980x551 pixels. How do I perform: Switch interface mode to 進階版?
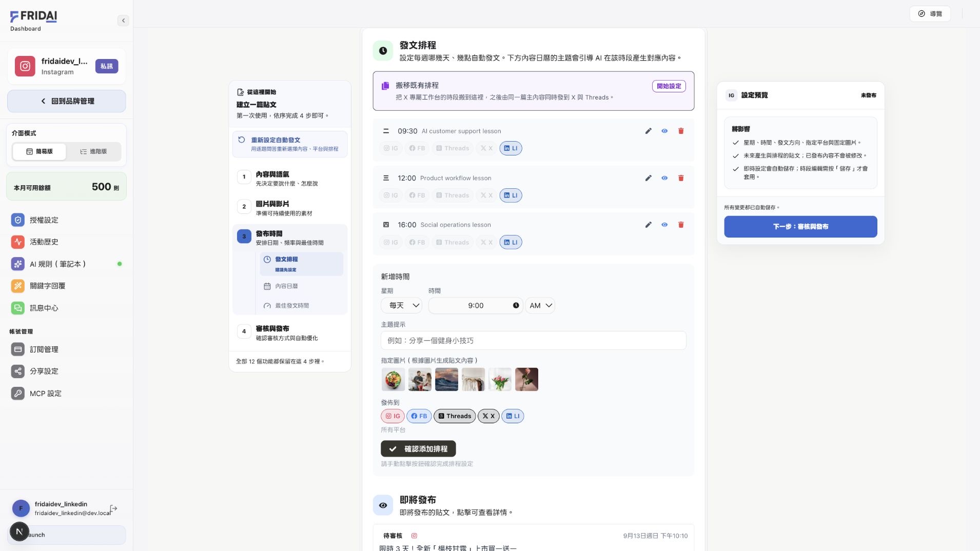[93, 151]
